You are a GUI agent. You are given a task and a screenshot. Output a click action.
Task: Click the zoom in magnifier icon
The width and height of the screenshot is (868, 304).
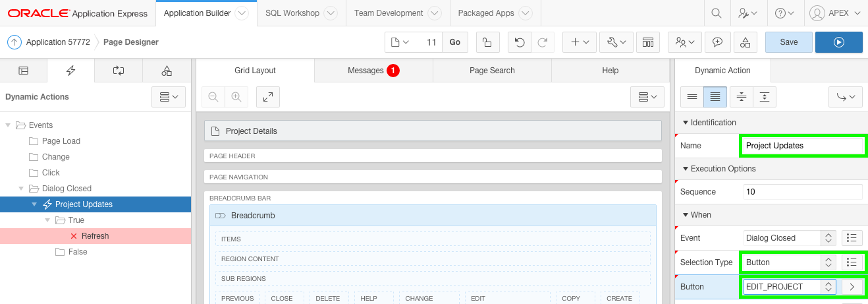pos(236,97)
